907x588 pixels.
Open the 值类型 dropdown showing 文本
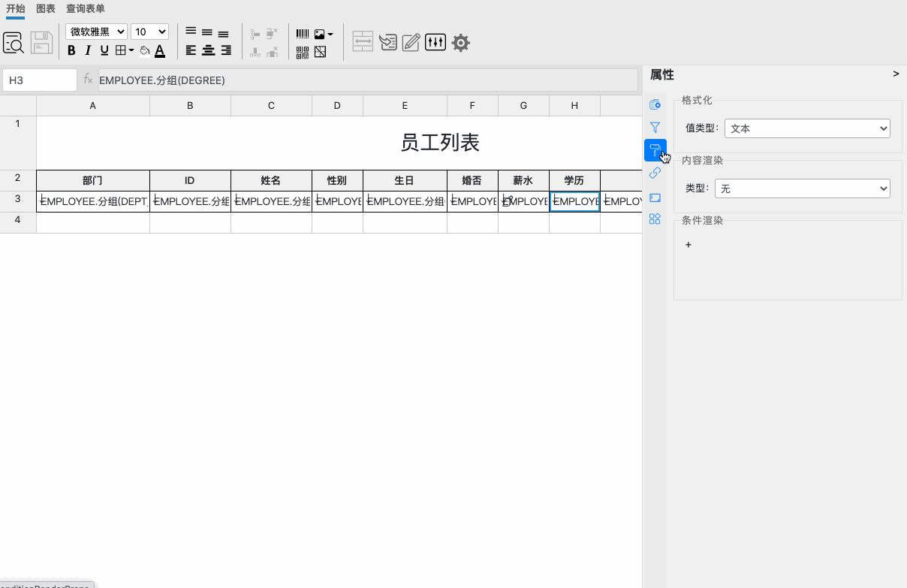[x=807, y=128]
